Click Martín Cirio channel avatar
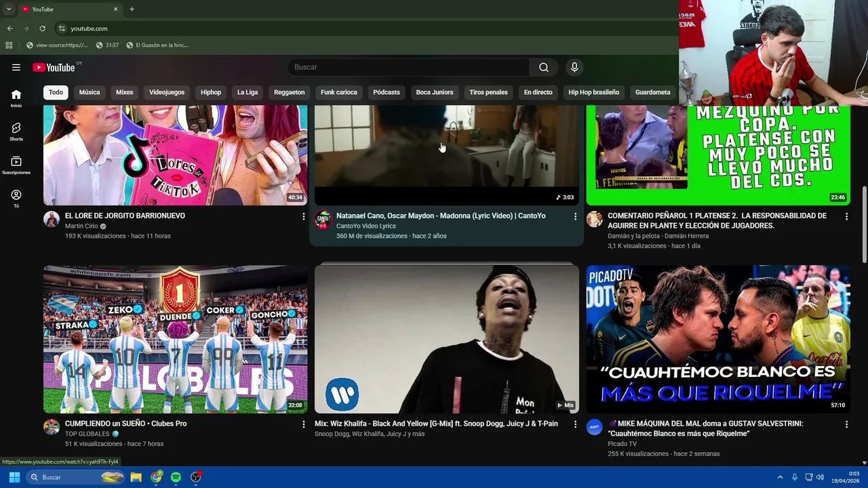 (x=52, y=219)
